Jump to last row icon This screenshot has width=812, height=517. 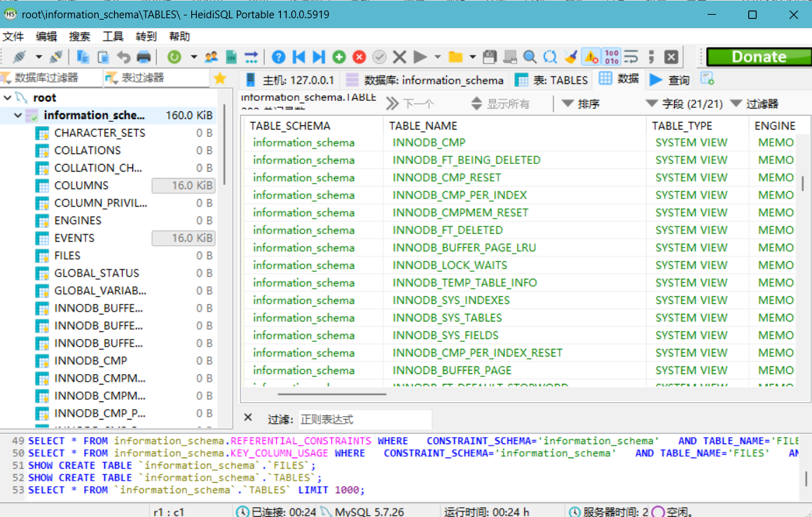[319, 57]
